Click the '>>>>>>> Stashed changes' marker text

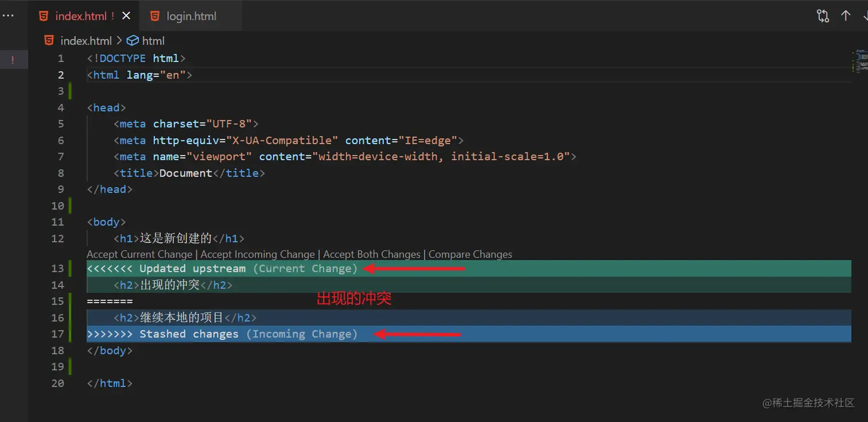click(162, 334)
